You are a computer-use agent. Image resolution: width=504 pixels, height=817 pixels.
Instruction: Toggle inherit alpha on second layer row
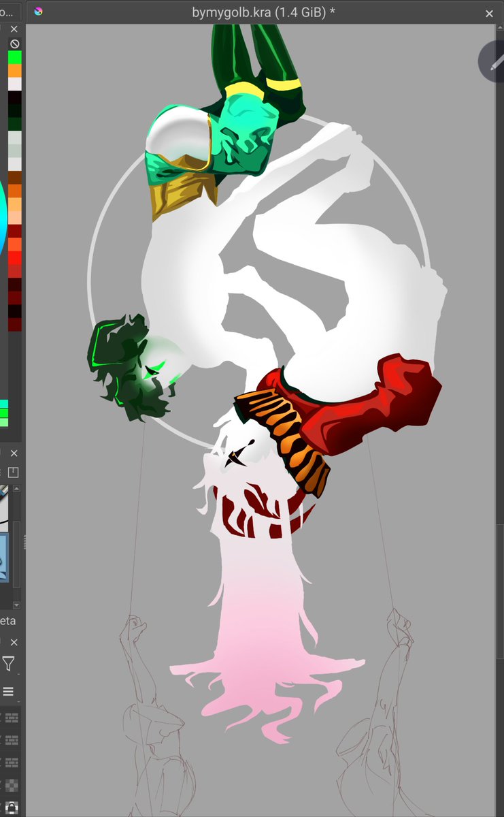click(x=12, y=740)
